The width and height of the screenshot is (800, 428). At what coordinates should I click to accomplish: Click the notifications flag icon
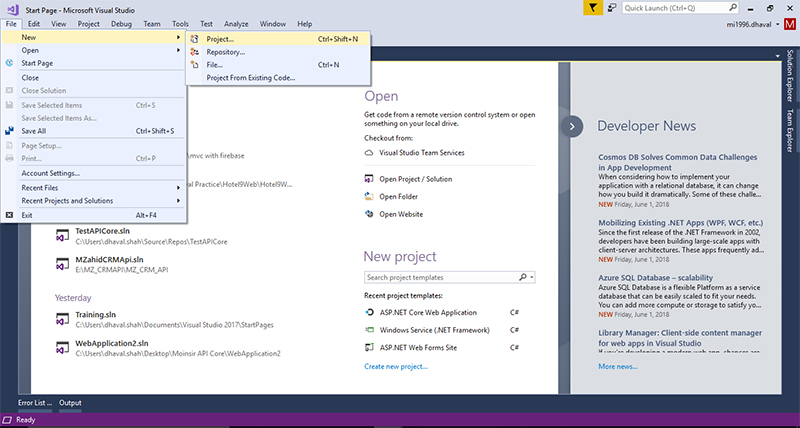(593, 7)
